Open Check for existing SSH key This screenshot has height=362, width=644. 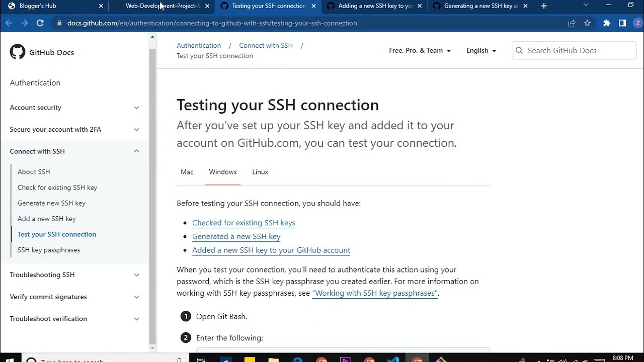pos(57,188)
